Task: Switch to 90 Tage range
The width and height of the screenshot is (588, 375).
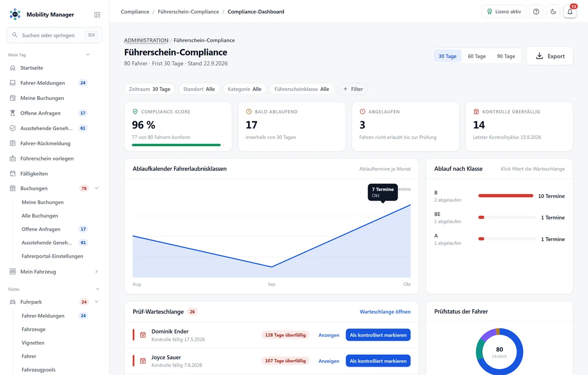Action: (x=506, y=56)
